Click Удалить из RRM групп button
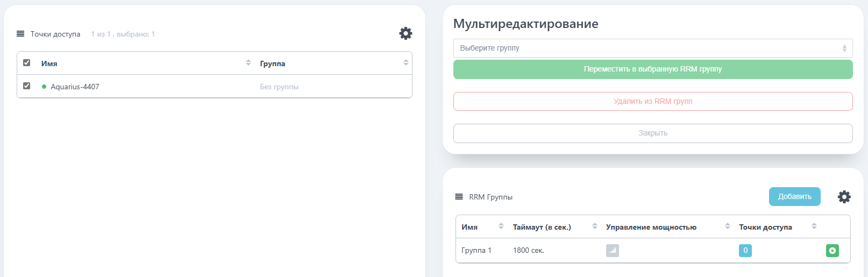 coord(653,102)
